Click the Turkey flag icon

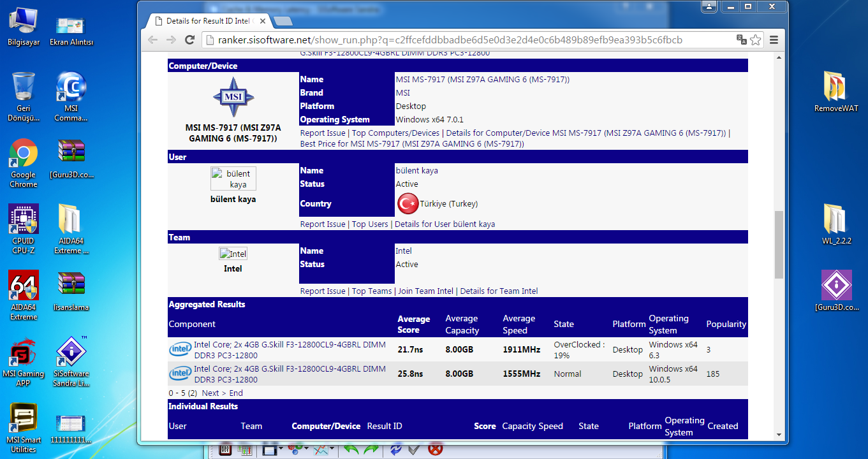point(408,204)
